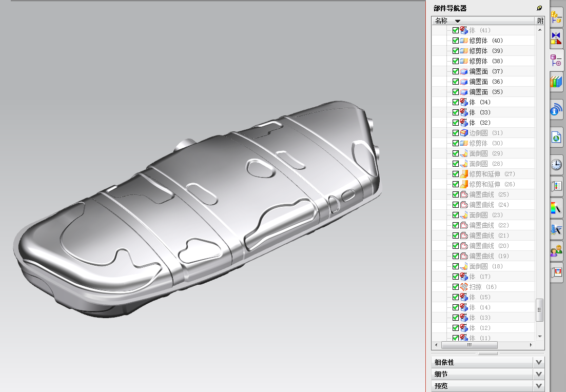Click horizontal scroll left arrow
Screen dimensions: 566x392
436,345
